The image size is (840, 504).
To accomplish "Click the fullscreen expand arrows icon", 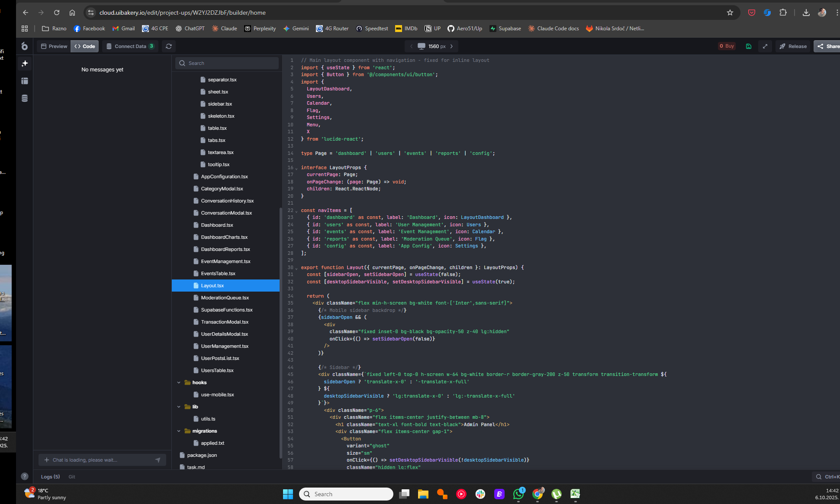I will click(x=765, y=46).
